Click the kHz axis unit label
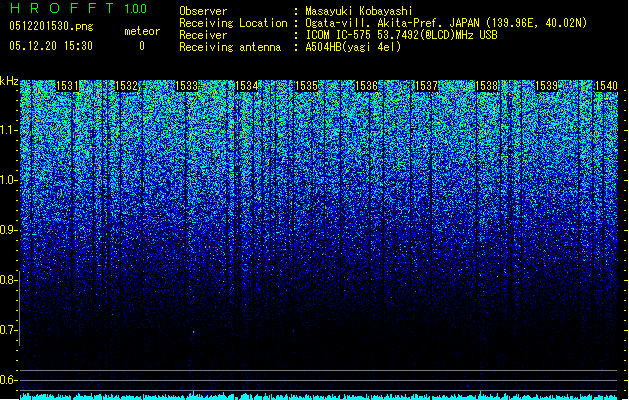The width and height of the screenshot is (629, 400). click(x=9, y=81)
